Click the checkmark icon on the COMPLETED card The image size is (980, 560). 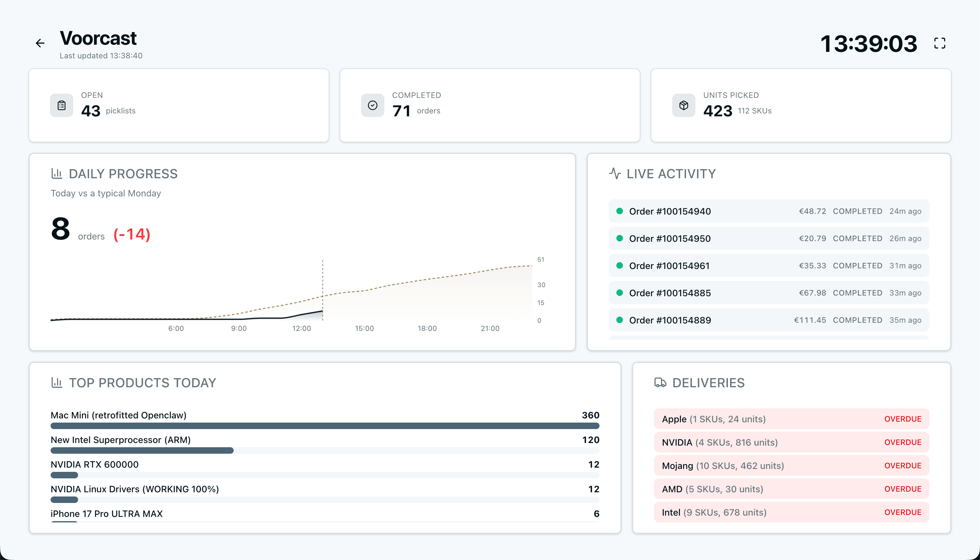pyautogui.click(x=372, y=105)
